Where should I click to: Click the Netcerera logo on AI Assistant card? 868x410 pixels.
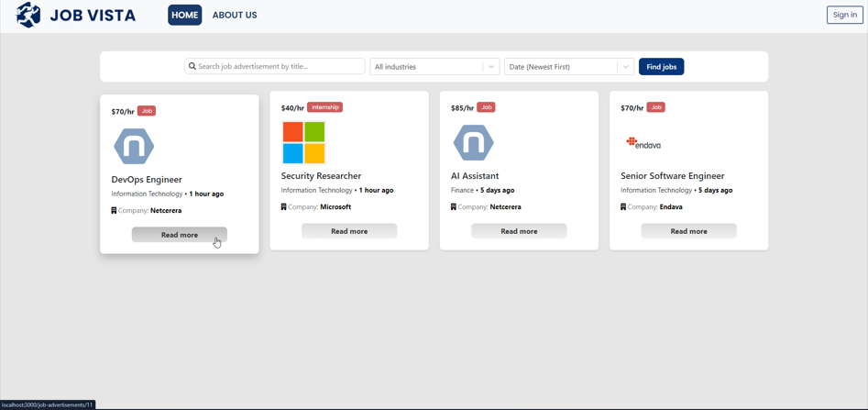coord(473,143)
